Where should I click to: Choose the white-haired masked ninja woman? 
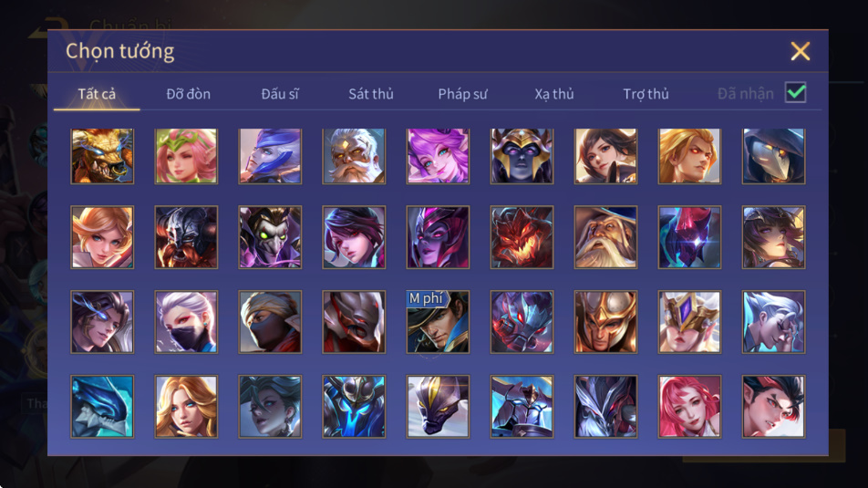(186, 322)
